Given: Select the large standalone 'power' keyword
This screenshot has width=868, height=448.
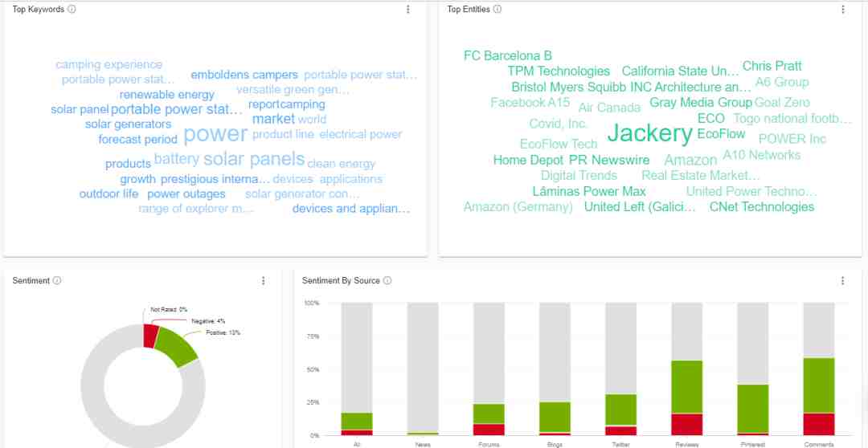Looking at the screenshot, I should (215, 134).
